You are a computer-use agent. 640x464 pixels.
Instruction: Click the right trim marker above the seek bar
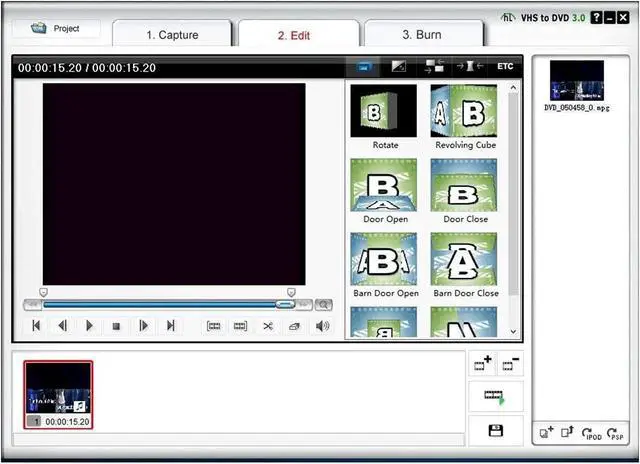291,292
